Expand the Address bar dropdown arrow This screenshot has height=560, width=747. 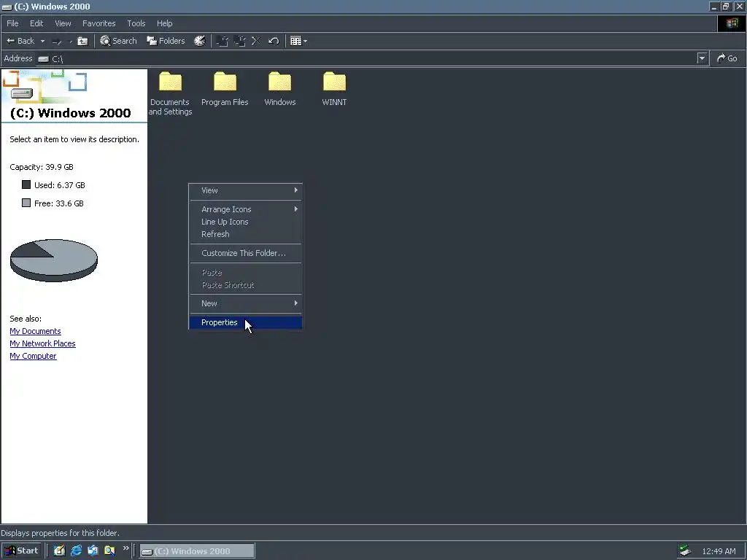click(x=702, y=58)
